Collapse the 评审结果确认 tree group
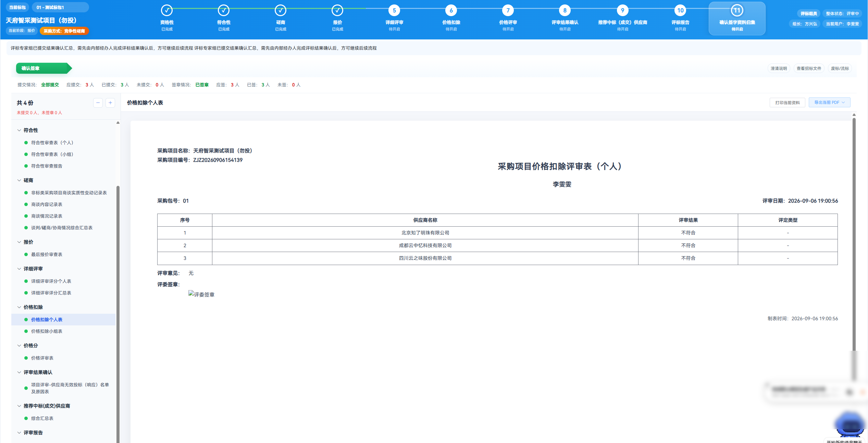This screenshot has height=443, width=868. point(19,372)
